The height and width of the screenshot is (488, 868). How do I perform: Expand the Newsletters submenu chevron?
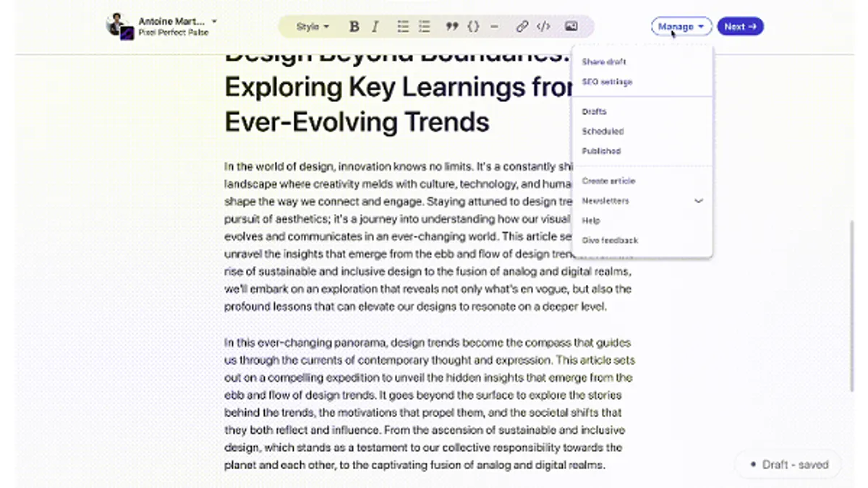click(x=699, y=201)
